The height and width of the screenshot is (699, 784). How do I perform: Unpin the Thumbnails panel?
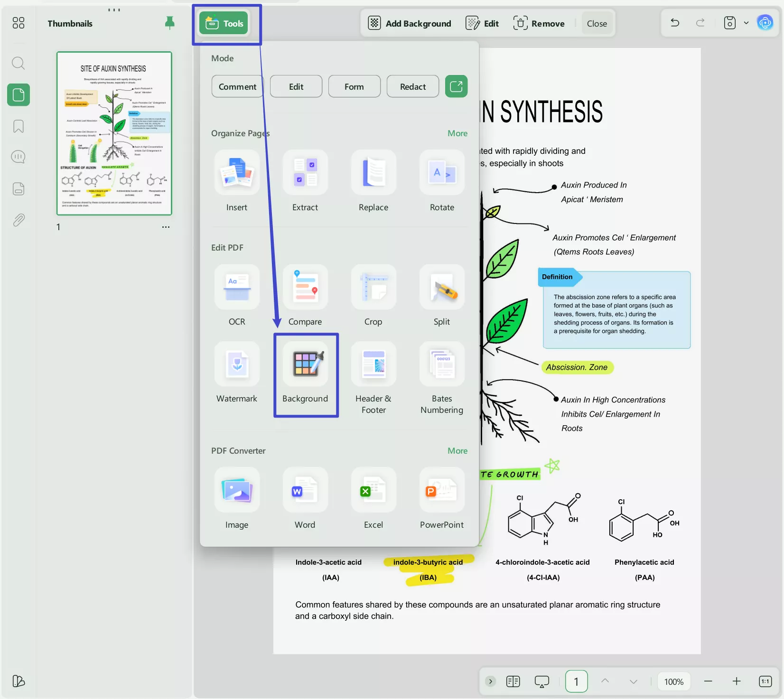tap(169, 23)
